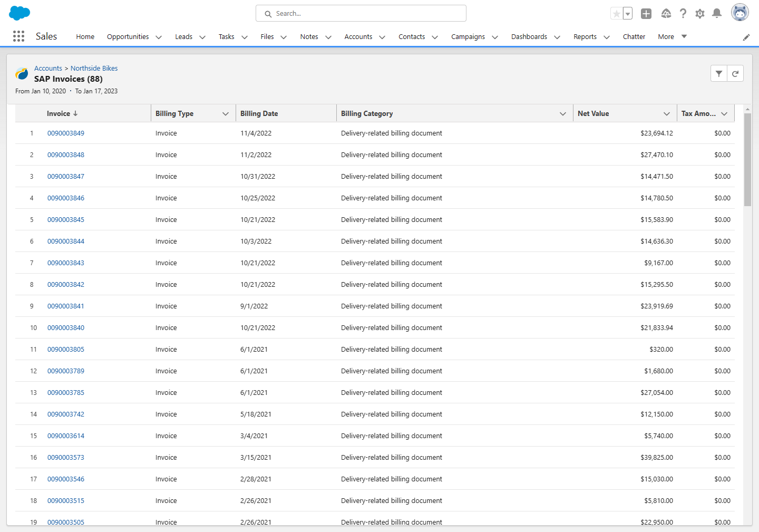The width and height of the screenshot is (759, 532).
Task: Click the Northside Bikes breadcrumb link
Action: 94,69
